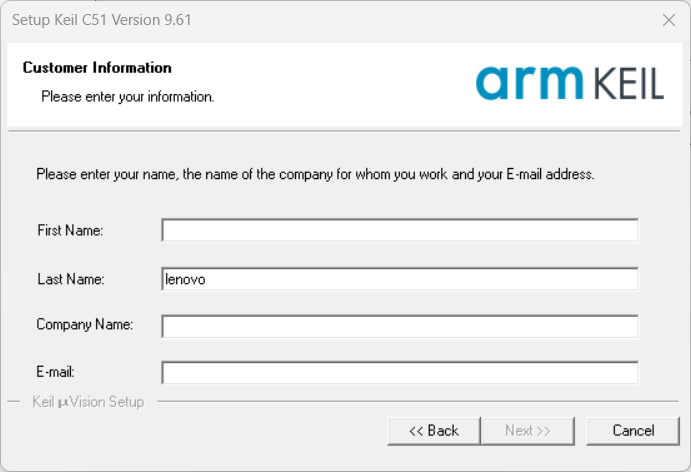Viewport: 691px width, 472px height.
Task: Click the "Company Name:" label
Action: (x=85, y=325)
